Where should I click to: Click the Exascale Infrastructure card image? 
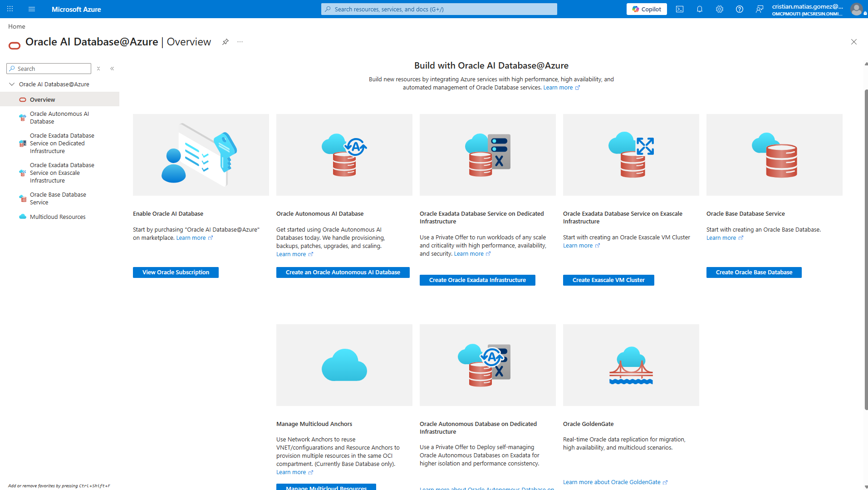pos(631,155)
